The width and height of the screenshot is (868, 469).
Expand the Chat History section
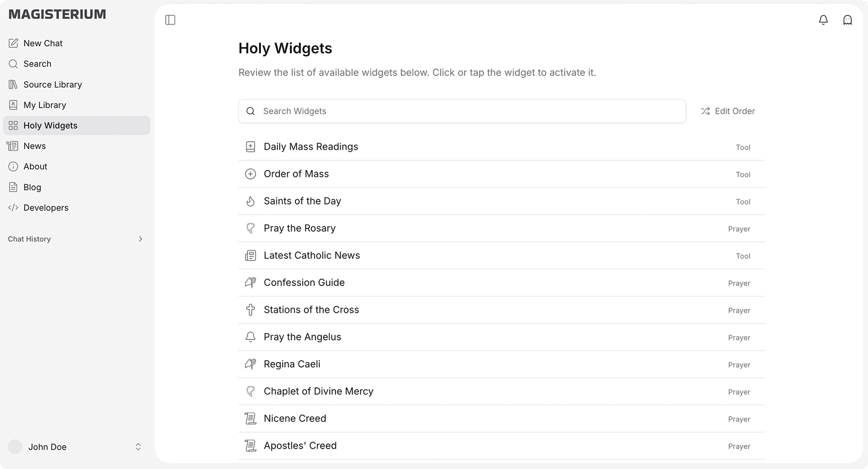(140, 239)
